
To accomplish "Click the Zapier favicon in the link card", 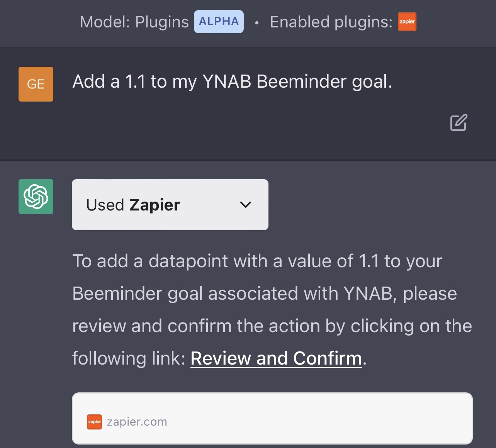I will pyautogui.click(x=94, y=422).
